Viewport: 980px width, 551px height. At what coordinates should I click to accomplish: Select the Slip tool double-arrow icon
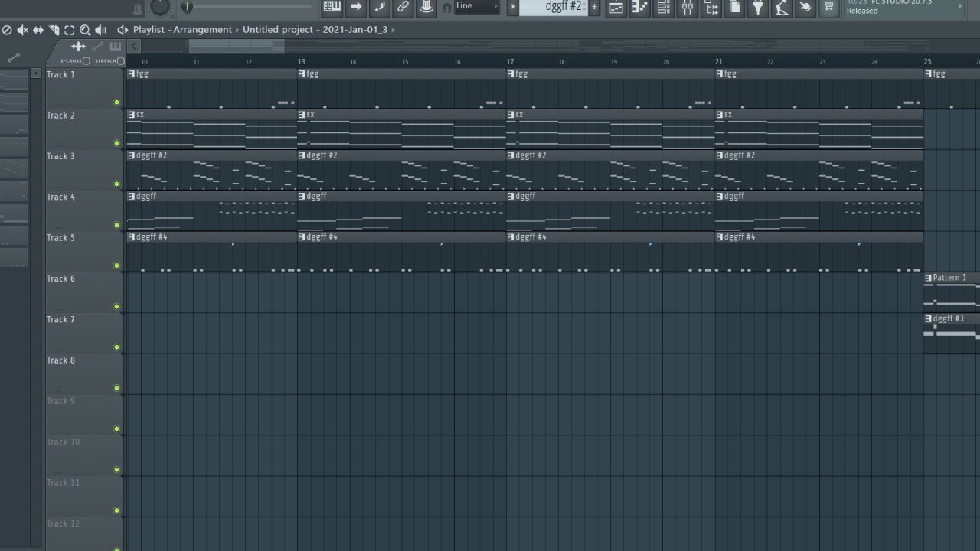[38, 30]
